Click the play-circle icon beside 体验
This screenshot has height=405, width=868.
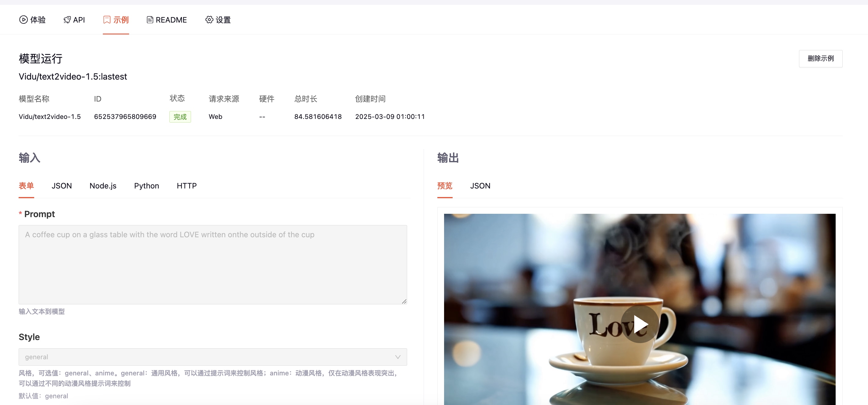(x=23, y=20)
